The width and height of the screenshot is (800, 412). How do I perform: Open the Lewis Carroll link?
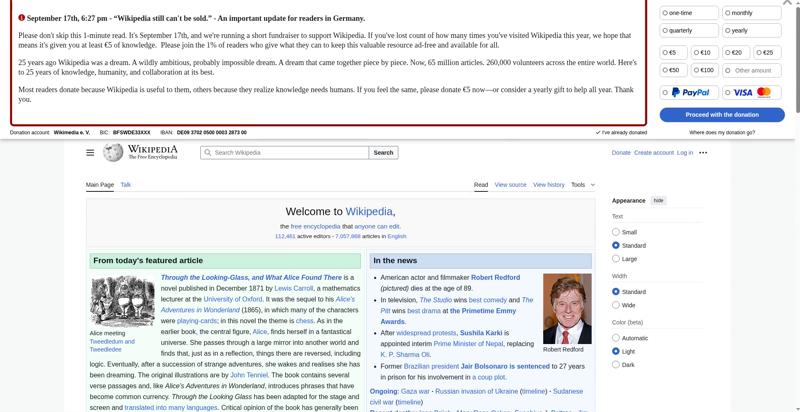point(293,288)
